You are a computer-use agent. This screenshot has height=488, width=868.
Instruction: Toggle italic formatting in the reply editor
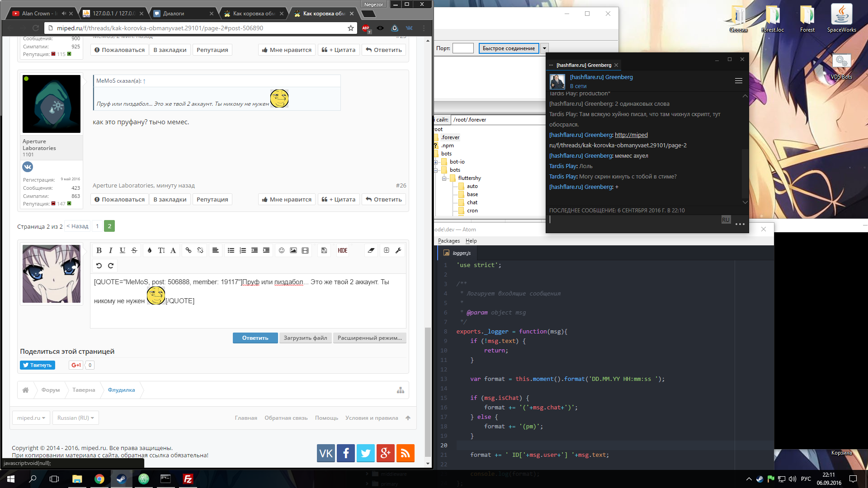(x=111, y=250)
